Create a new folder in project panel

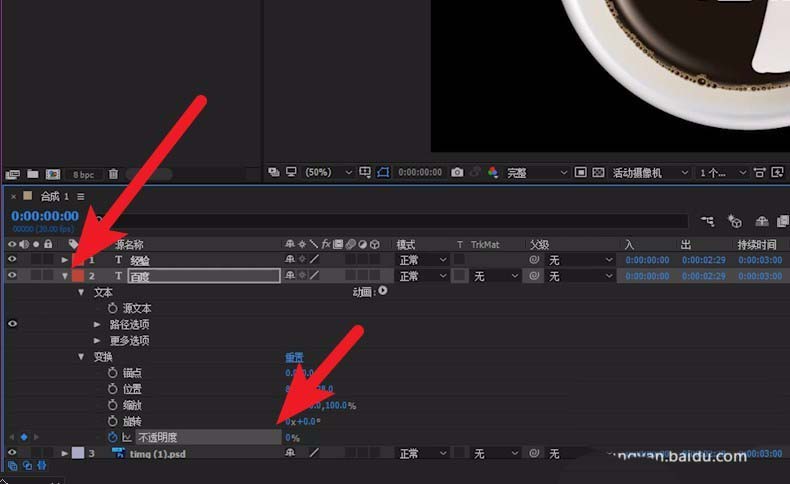tap(33, 174)
